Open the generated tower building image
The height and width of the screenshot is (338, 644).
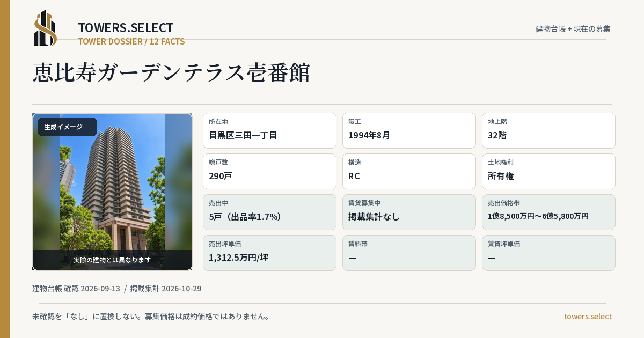click(112, 192)
